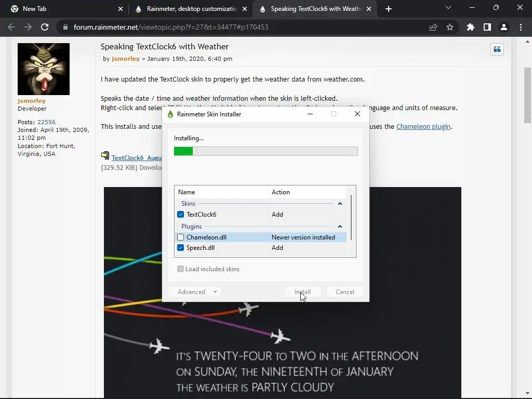The image size is (532, 399).
Task: Open the Chameleon plugin link
Action: 423,127
